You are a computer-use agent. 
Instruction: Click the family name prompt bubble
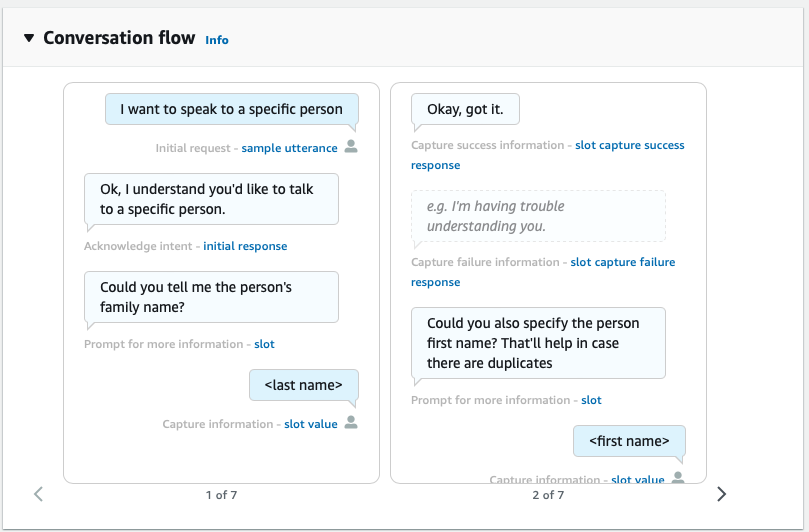click(x=211, y=297)
